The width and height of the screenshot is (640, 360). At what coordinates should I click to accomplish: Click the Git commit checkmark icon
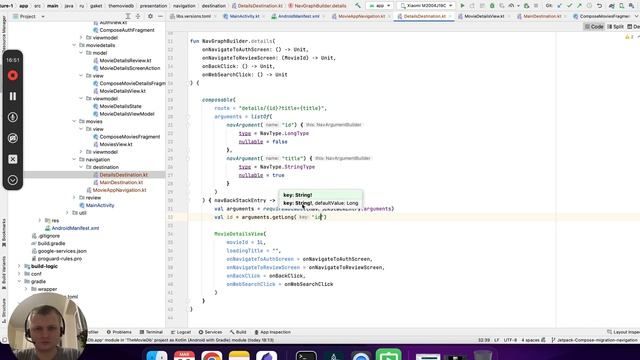[x=569, y=6]
